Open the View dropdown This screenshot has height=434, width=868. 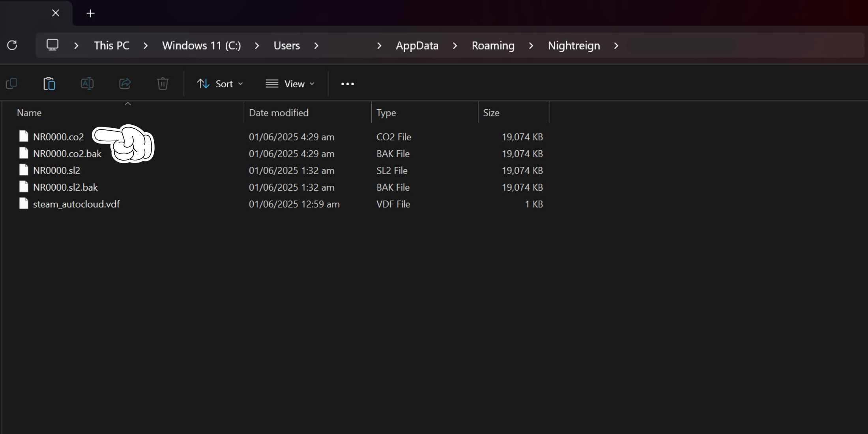point(290,84)
